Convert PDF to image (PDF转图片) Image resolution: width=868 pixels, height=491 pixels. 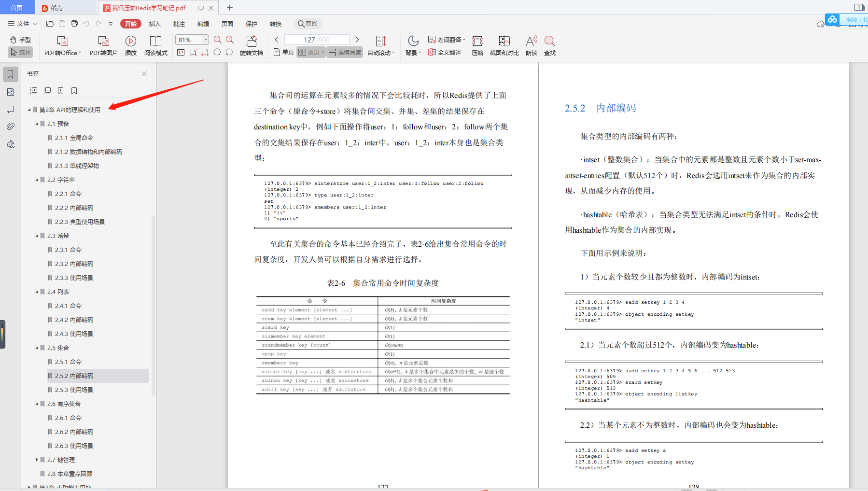point(103,46)
